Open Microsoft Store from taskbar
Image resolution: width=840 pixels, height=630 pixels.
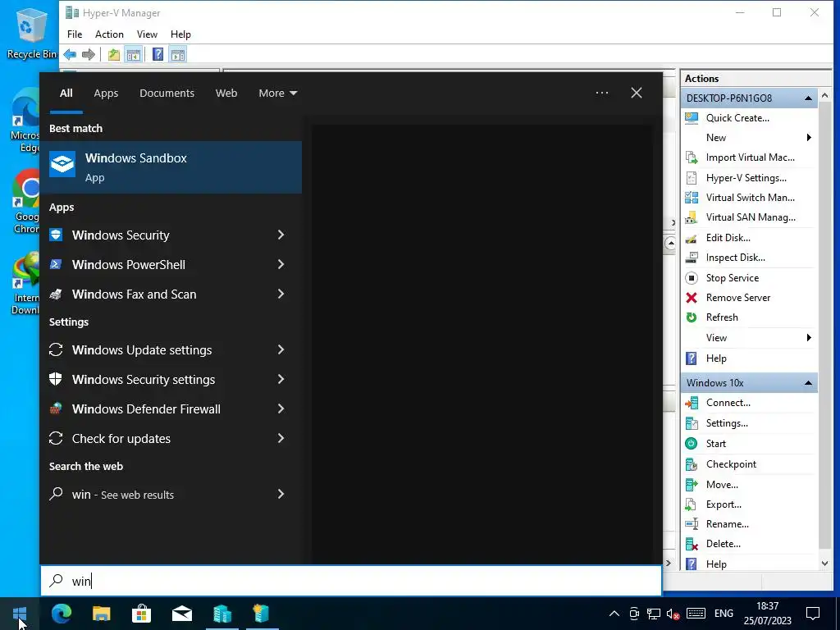[141, 614]
